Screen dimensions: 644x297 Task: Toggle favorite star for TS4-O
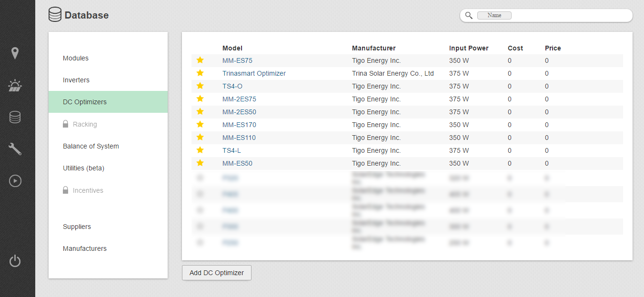coord(200,86)
